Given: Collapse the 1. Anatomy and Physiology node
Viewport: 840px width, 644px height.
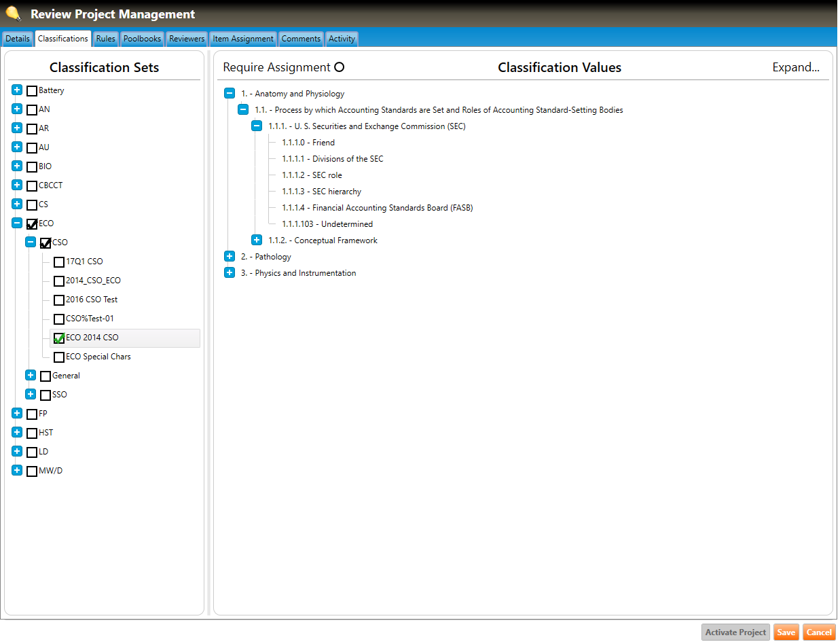Looking at the screenshot, I should pyautogui.click(x=230, y=94).
